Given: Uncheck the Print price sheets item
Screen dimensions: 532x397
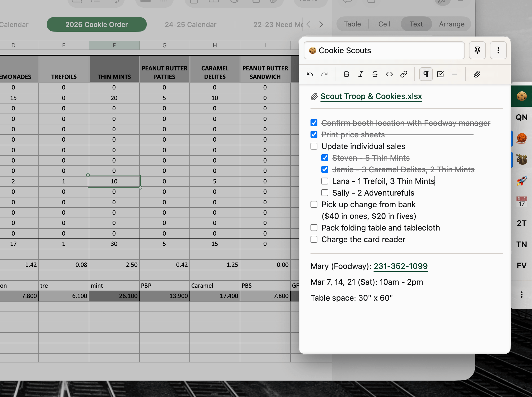Looking at the screenshot, I should pos(314,134).
